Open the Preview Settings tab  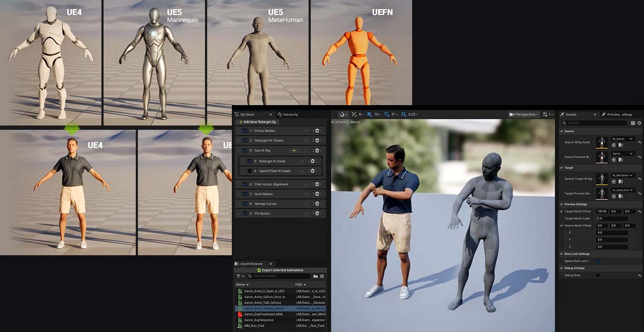(x=619, y=114)
